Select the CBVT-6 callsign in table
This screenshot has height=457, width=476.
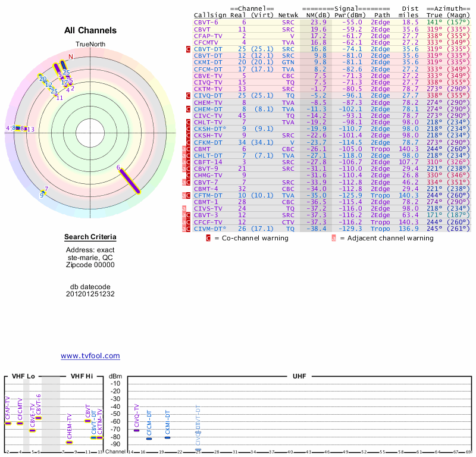tap(206, 22)
